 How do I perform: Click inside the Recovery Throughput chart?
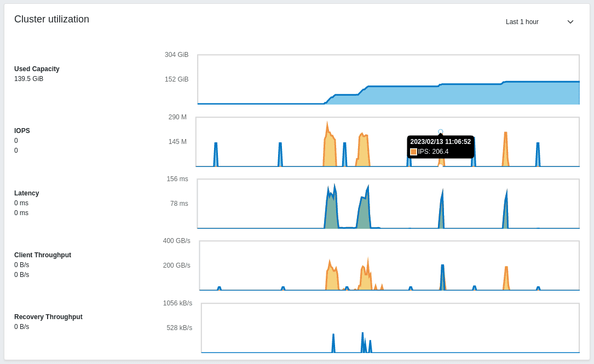click(x=390, y=328)
